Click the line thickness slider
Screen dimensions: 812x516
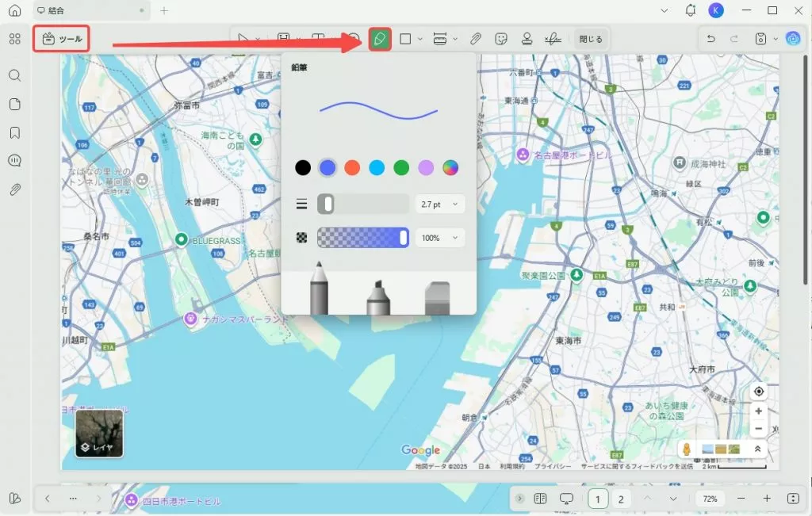click(363, 204)
